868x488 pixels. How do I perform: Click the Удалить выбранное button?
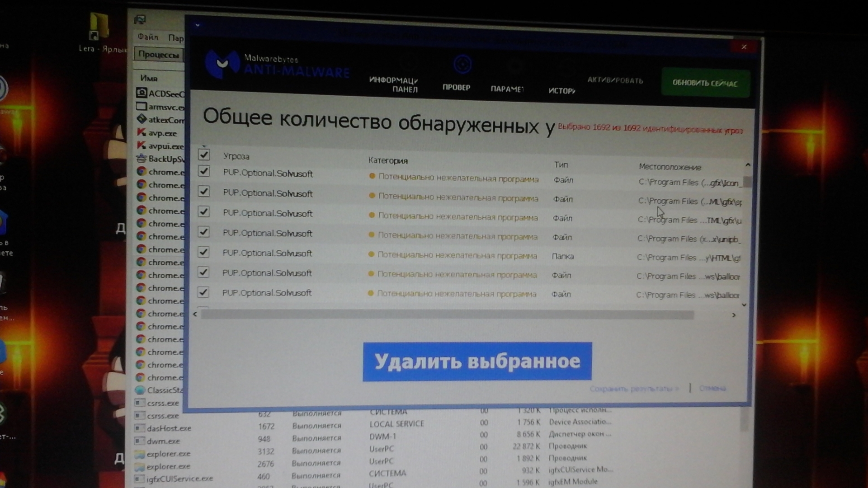[477, 361]
